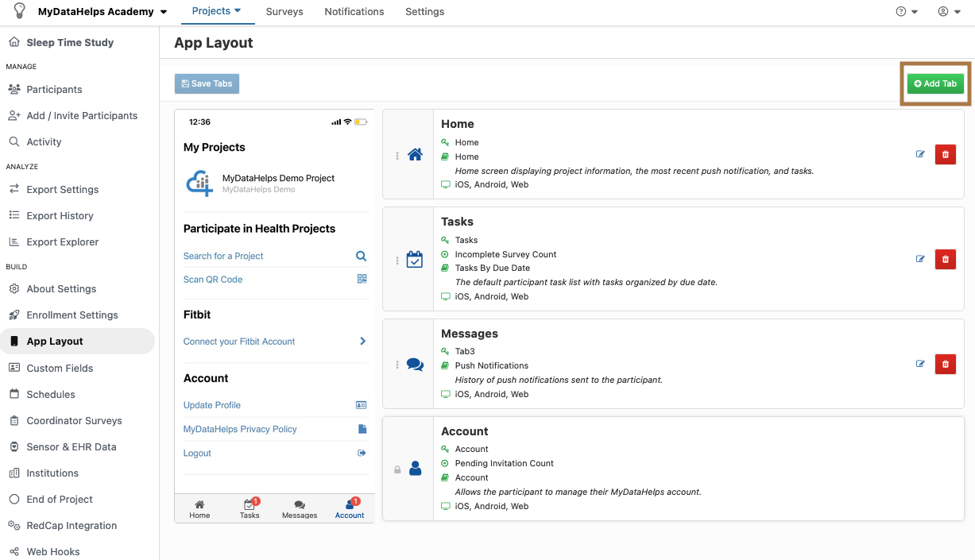This screenshot has height=560, width=975.
Task: Edit the Messages tab
Action: pos(920,364)
